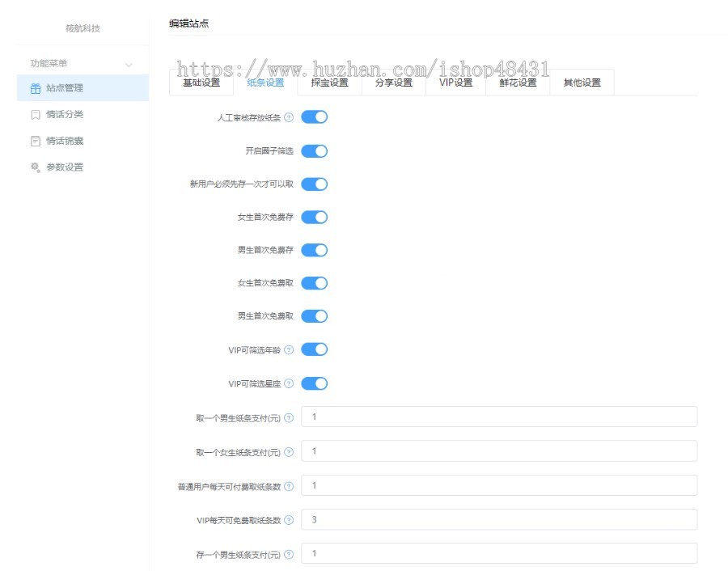Focus the VIP每天可免费取纸条数 field
The height and width of the screenshot is (571, 728).
(x=499, y=519)
